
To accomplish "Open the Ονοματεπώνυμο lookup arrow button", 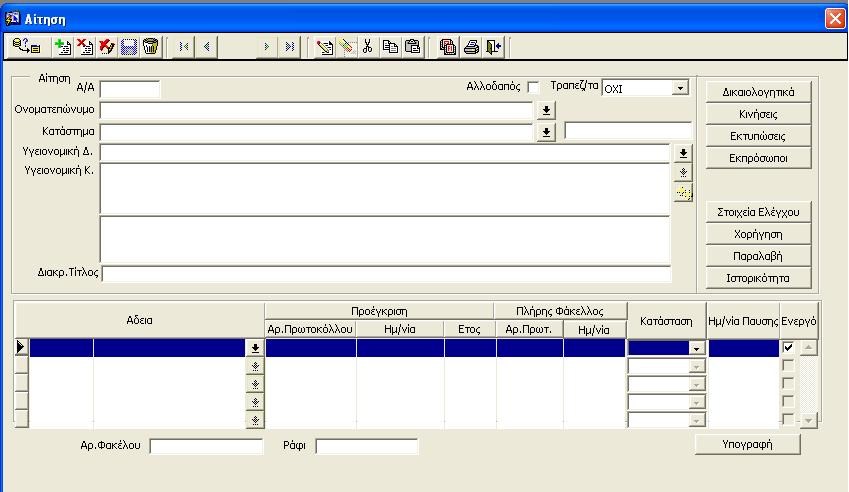I will coord(546,110).
